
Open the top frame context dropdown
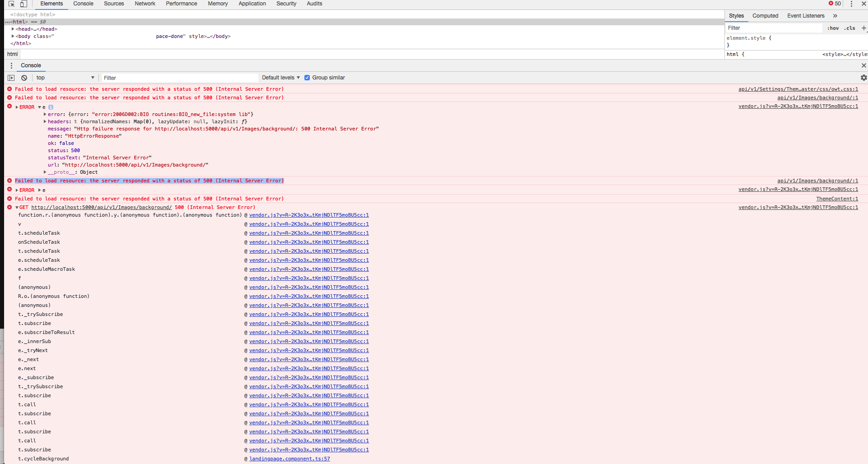tap(65, 78)
